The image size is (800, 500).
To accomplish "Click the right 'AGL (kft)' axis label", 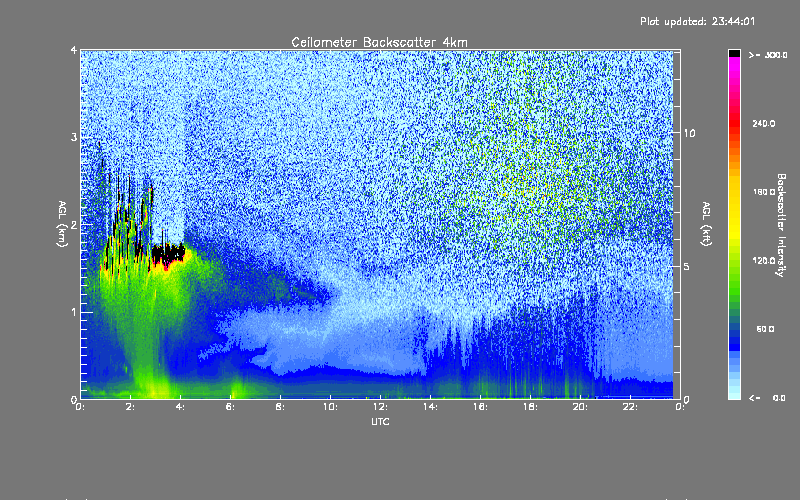I will (706, 224).
